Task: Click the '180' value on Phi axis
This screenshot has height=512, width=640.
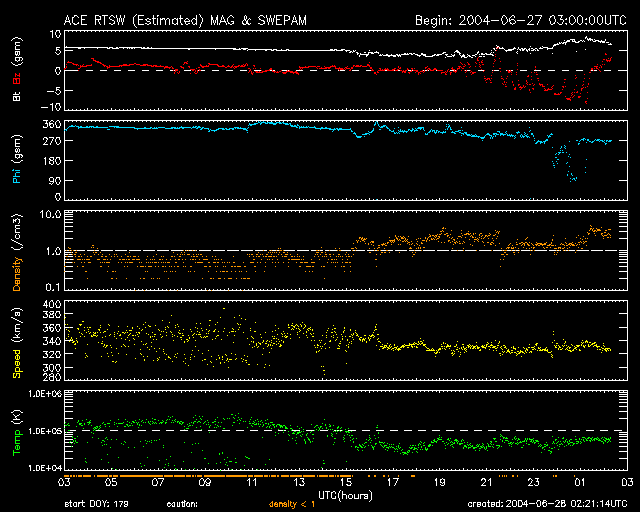Action: tap(52, 160)
